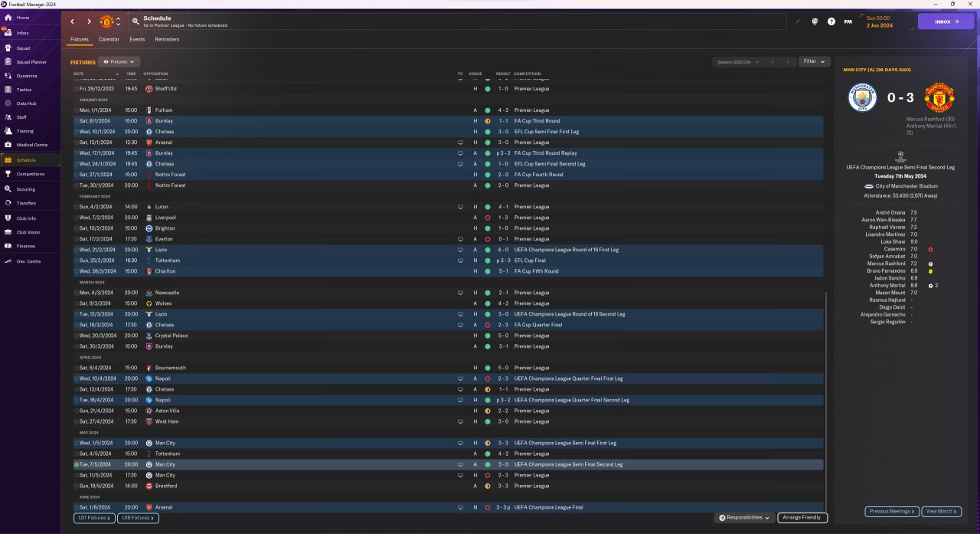Screen dimensions: 980x534
Task: Go forward with the right arrow
Action: pyautogui.click(x=89, y=21)
